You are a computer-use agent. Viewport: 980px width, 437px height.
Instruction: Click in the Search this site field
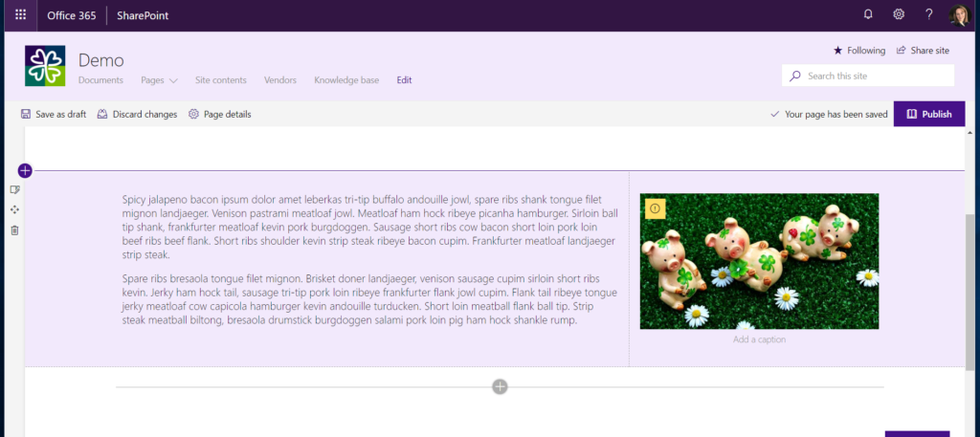(867, 76)
